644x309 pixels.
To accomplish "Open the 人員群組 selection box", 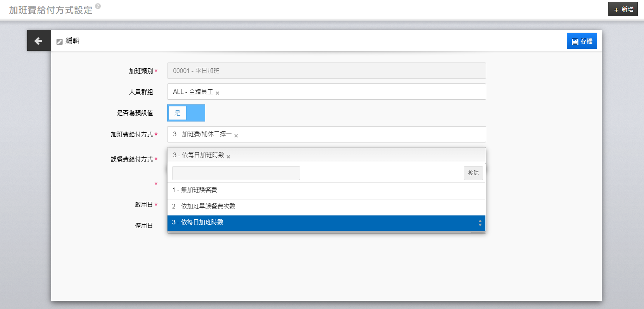I will [x=349, y=92].
